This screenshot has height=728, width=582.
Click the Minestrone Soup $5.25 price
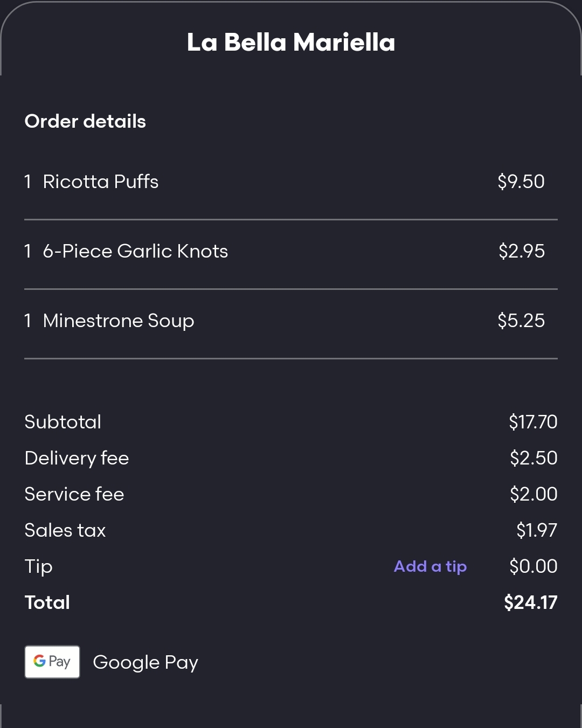click(521, 321)
